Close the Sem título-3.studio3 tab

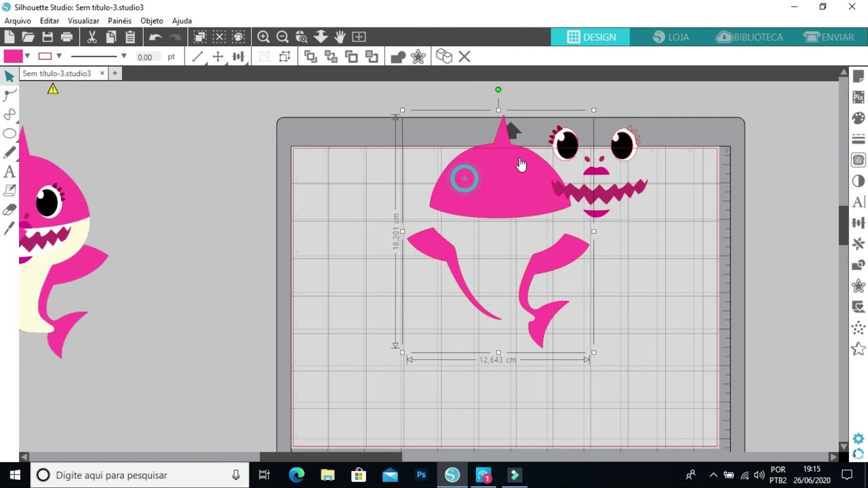pos(102,73)
